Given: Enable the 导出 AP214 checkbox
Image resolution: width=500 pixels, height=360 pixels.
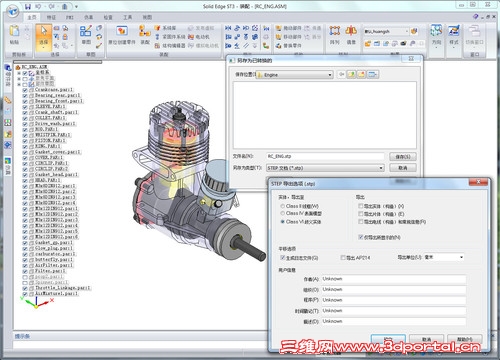Looking at the screenshot, I should pos(343,258).
